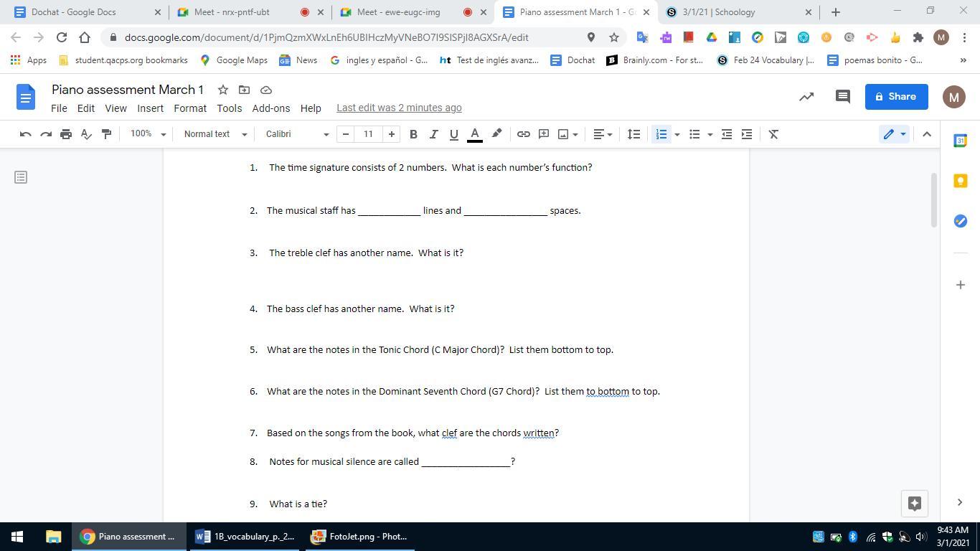The image size is (980, 551).
Task: Click the Insert link icon
Action: pyautogui.click(x=524, y=134)
